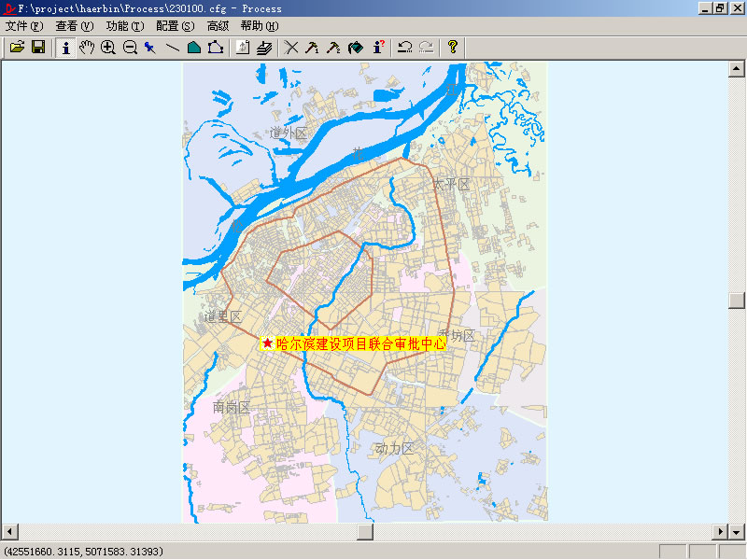Click the vertical scrollbar thumb
Viewport: 747px width, 560px height.
click(x=738, y=300)
